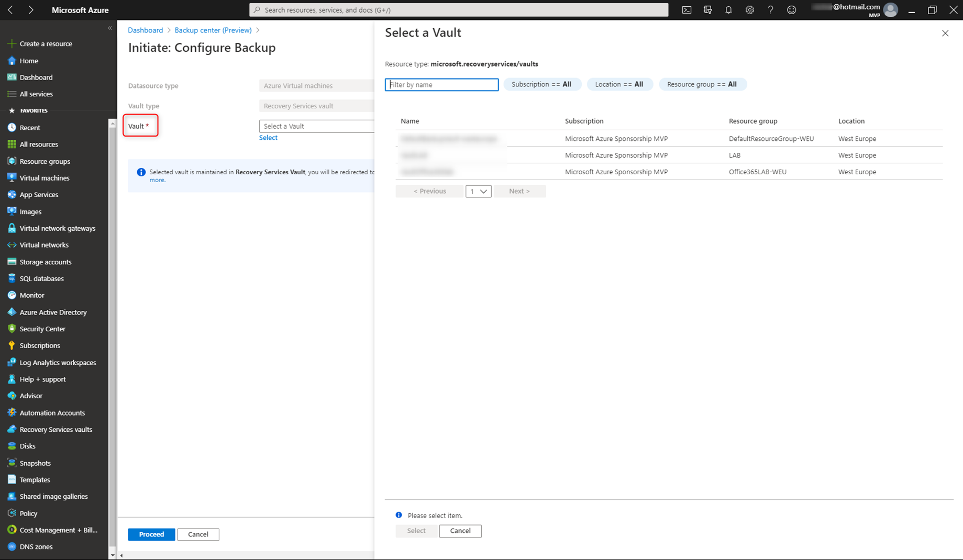
Task: Open Policy in the sidebar
Action: [x=28, y=513]
